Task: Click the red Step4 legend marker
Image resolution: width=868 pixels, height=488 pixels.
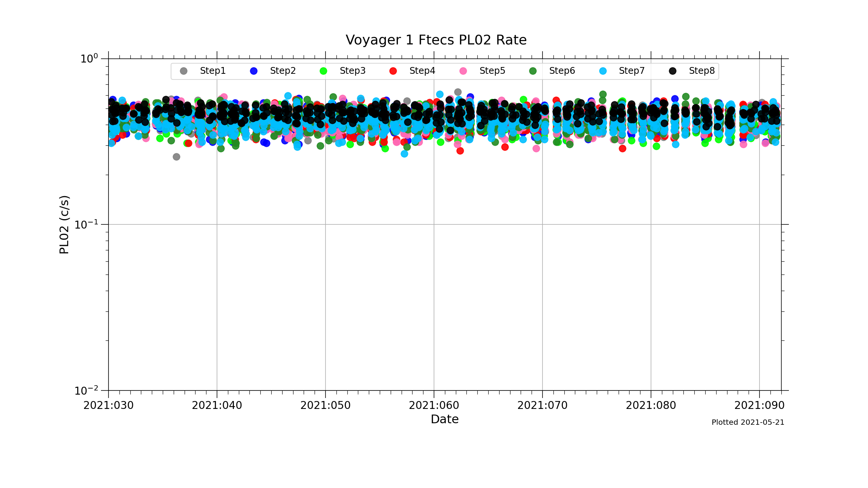Action: pyautogui.click(x=393, y=71)
